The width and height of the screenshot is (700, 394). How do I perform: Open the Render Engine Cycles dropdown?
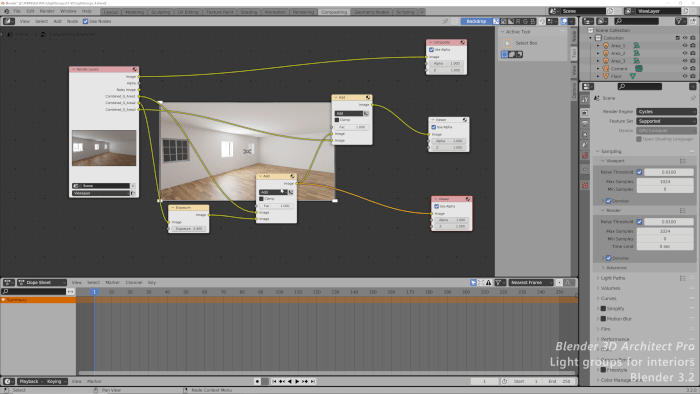tap(666, 112)
